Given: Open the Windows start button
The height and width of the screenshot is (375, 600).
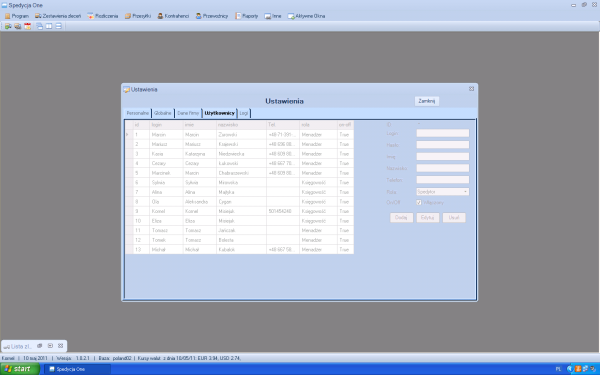Looking at the screenshot, I should (20, 369).
